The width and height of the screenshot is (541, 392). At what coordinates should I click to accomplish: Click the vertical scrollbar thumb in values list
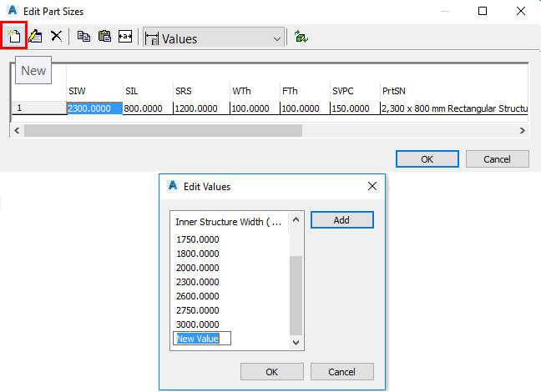pos(296,295)
